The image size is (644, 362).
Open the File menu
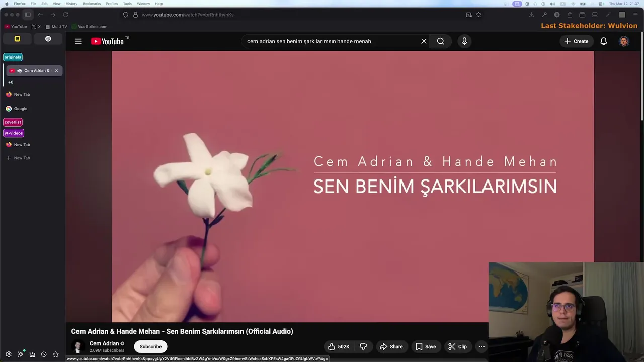click(x=33, y=4)
